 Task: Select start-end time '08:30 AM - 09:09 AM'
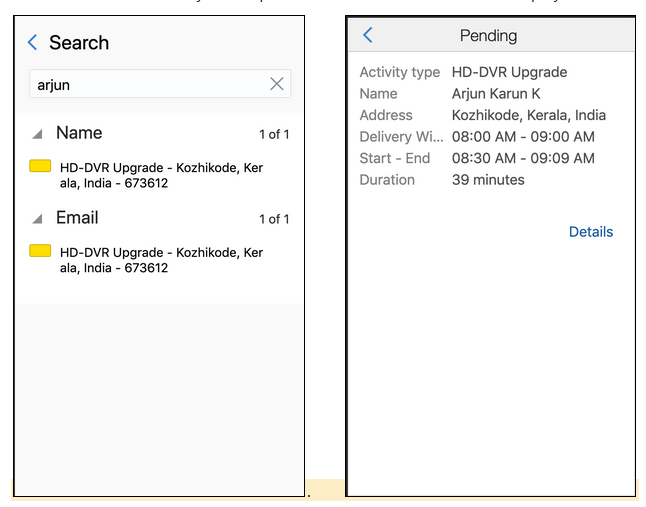tap(523, 158)
